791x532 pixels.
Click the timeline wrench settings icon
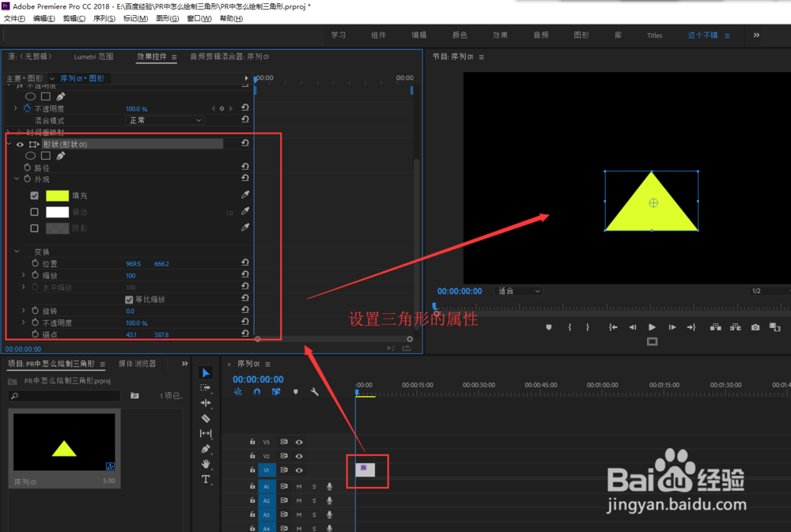pyautogui.click(x=314, y=392)
